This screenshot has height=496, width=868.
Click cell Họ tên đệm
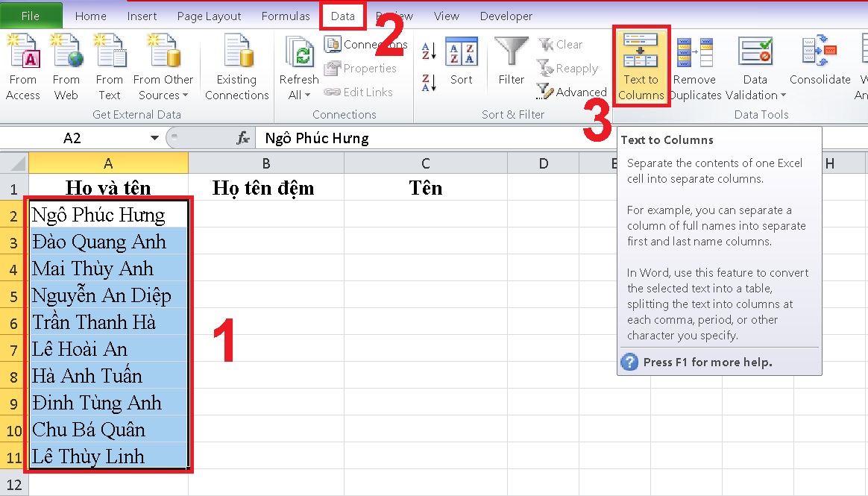266,188
